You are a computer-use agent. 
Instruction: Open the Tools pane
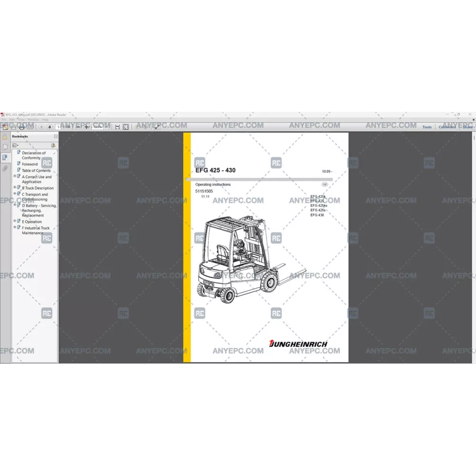(427, 127)
